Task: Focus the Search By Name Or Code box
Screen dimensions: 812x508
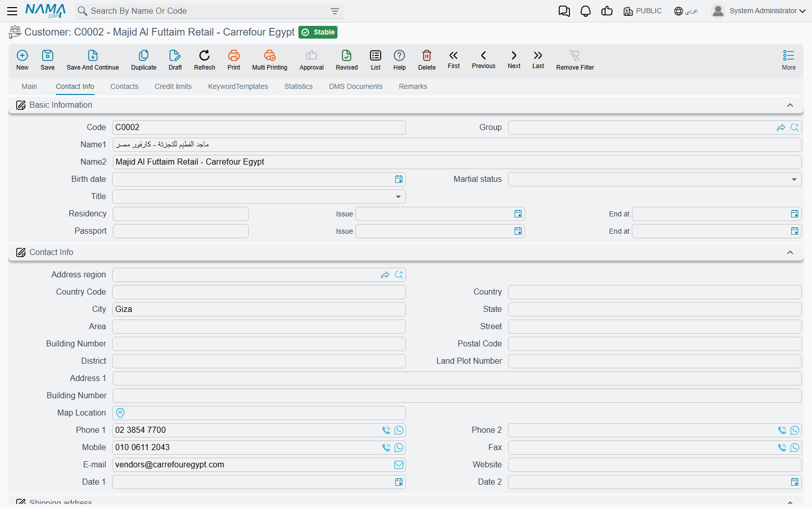Action: click(208, 11)
